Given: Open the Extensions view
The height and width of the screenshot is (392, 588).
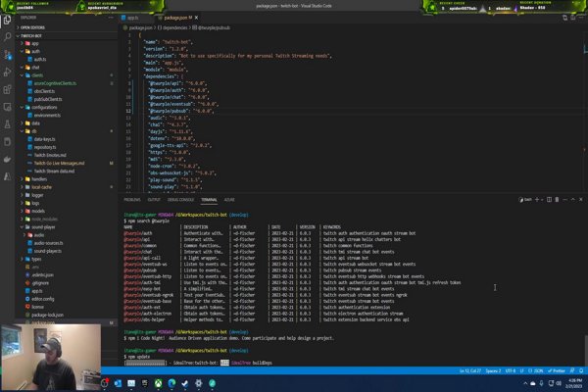Looking at the screenshot, I should [x=7, y=89].
